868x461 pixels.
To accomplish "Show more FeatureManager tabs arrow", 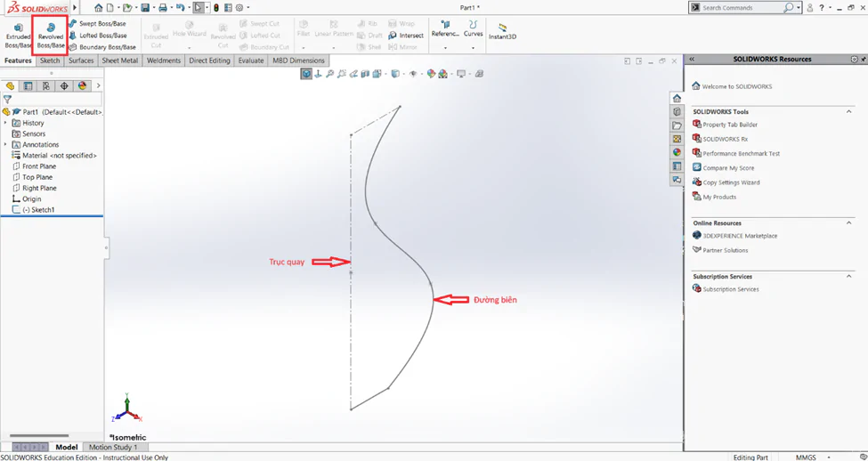I will [99, 85].
